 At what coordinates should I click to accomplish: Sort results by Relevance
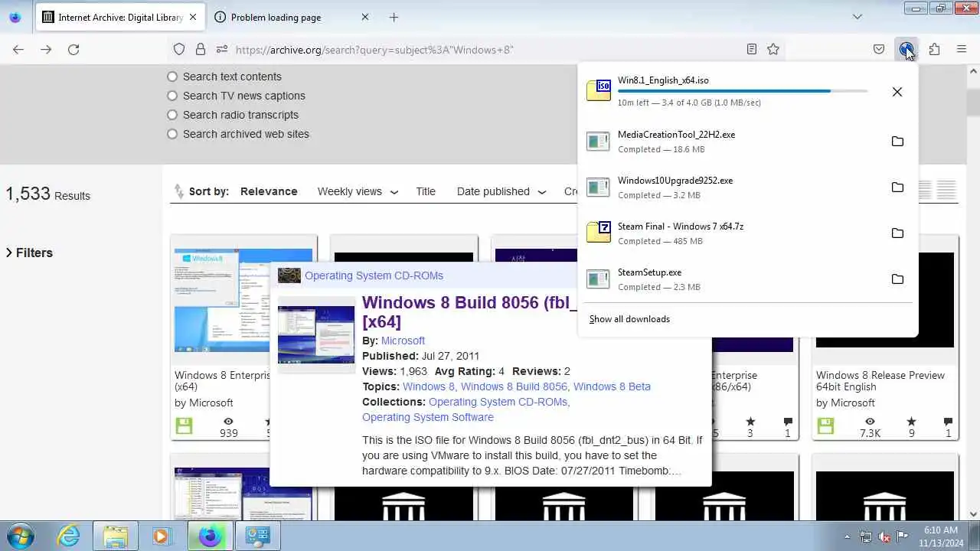coord(269,191)
